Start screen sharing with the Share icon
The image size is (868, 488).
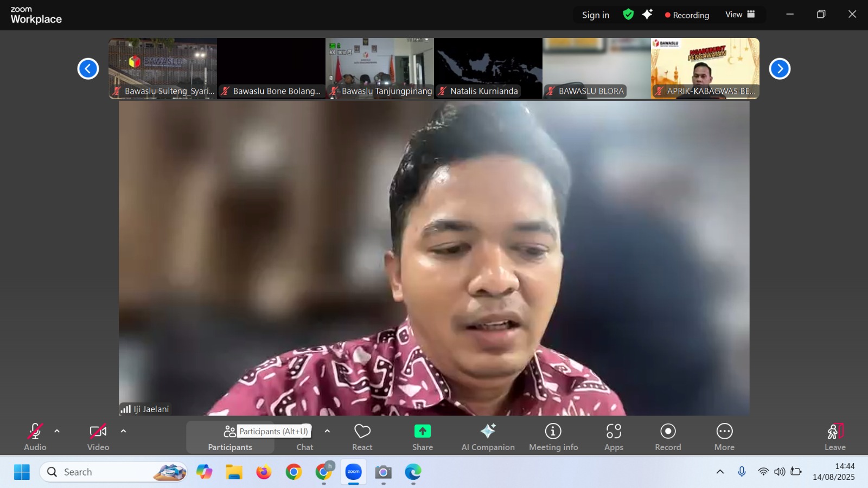pyautogui.click(x=422, y=436)
